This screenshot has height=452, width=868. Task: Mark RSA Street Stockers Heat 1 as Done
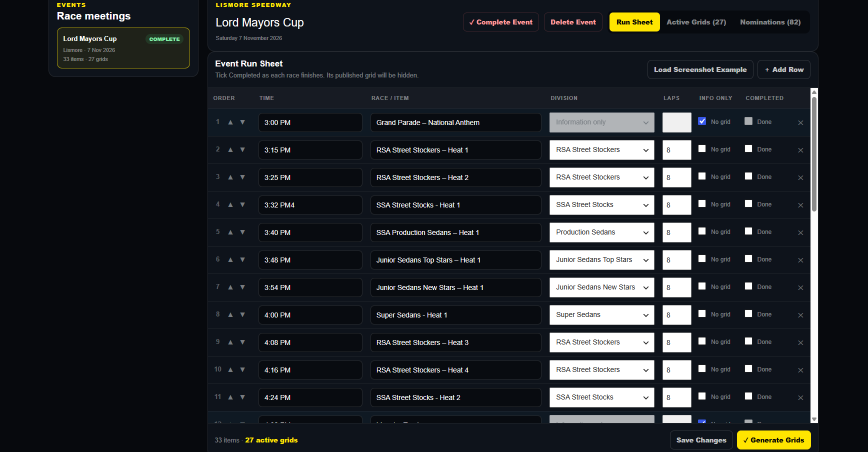click(x=748, y=148)
